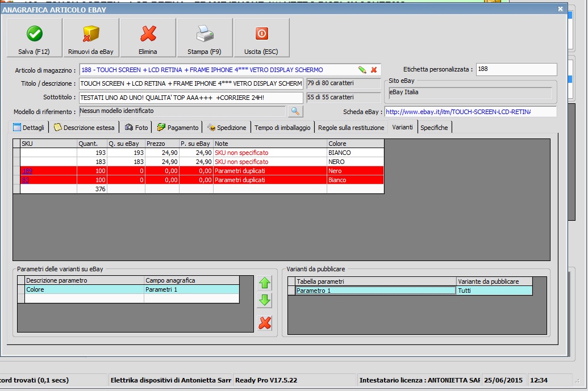
Task: Click the Elimina red X button
Action: [148, 38]
